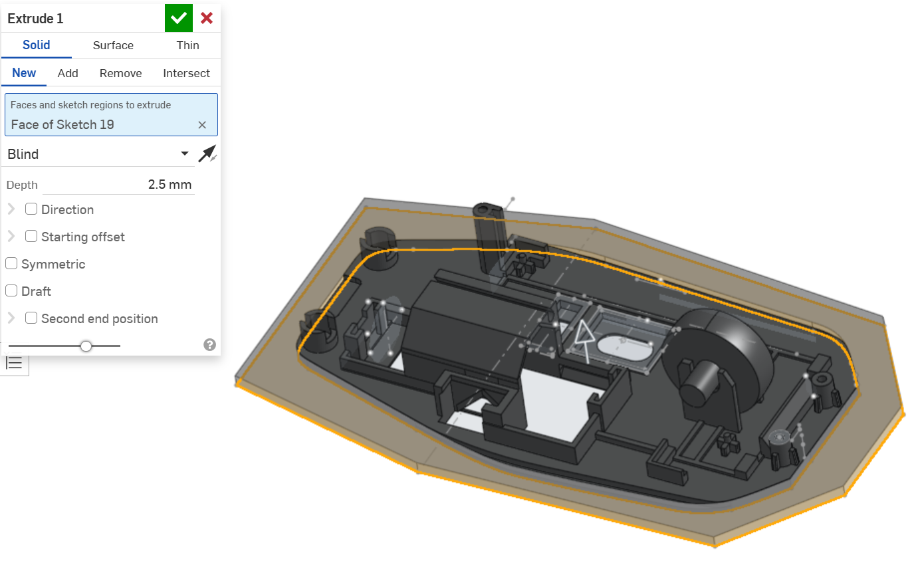Accept the extrude with green checkmark

pos(178,18)
